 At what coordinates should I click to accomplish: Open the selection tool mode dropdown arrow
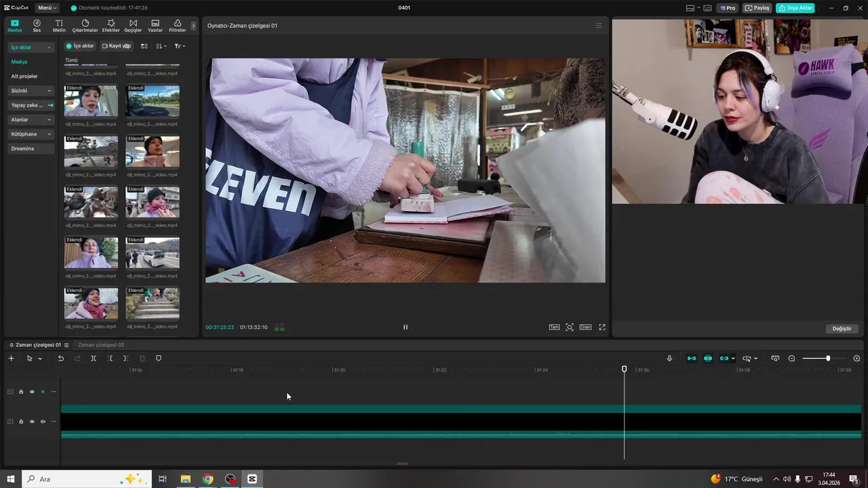(x=40, y=359)
